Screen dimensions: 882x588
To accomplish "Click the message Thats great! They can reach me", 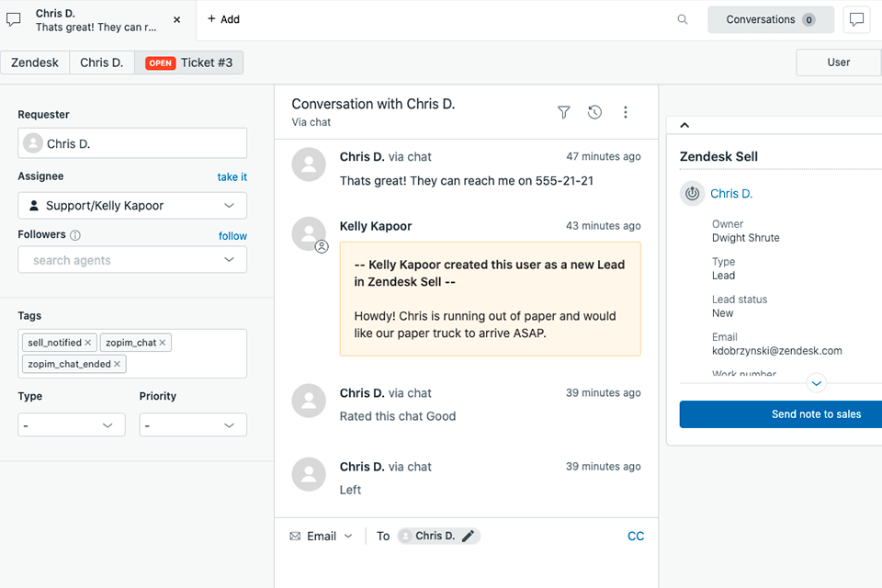I will click(x=467, y=181).
